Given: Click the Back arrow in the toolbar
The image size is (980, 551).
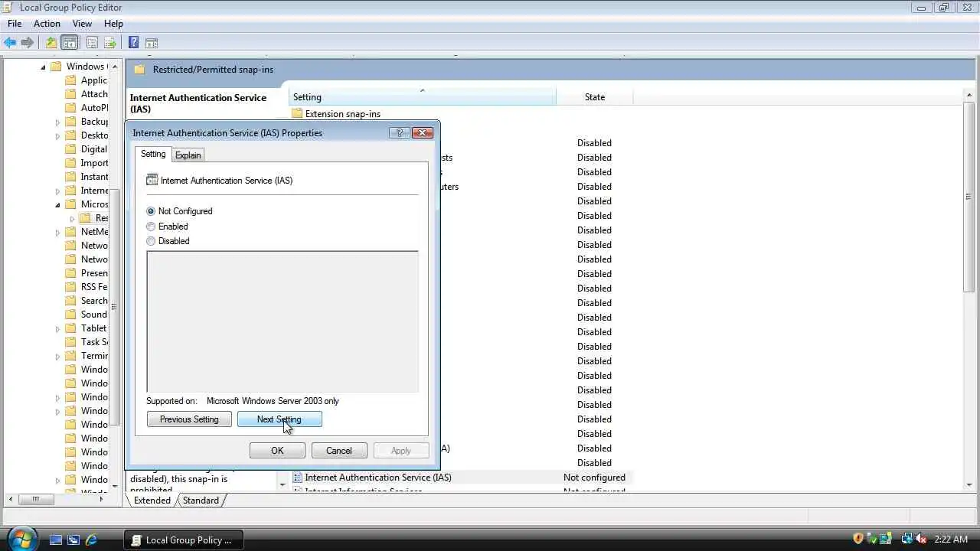Looking at the screenshot, I should (10, 43).
